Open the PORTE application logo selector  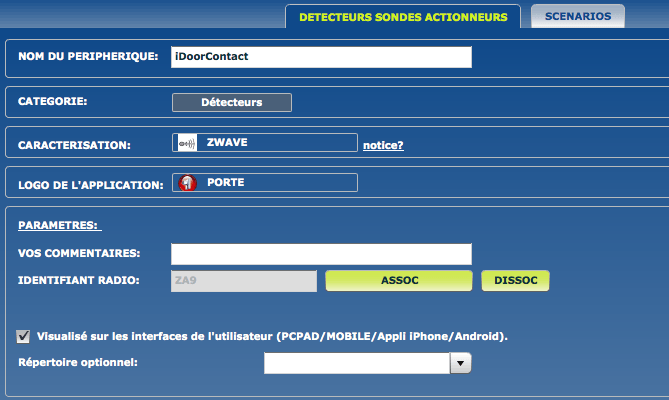pos(265,183)
